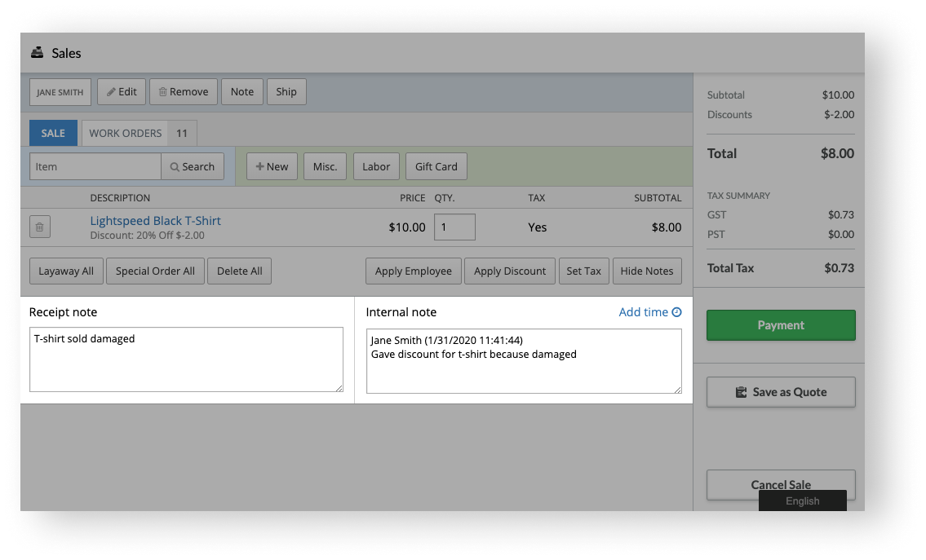
Task: Apply a discount using Apply Discount
Action: click(509, 271)
